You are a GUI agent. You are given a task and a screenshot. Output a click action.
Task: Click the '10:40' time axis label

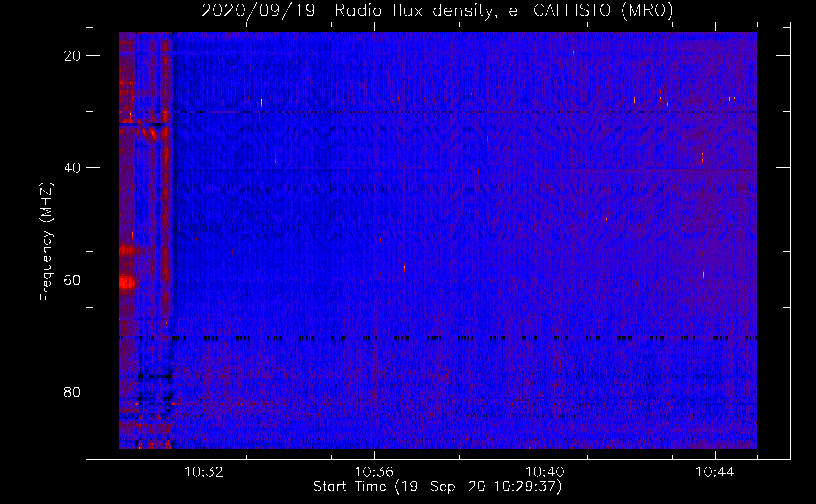545,472
